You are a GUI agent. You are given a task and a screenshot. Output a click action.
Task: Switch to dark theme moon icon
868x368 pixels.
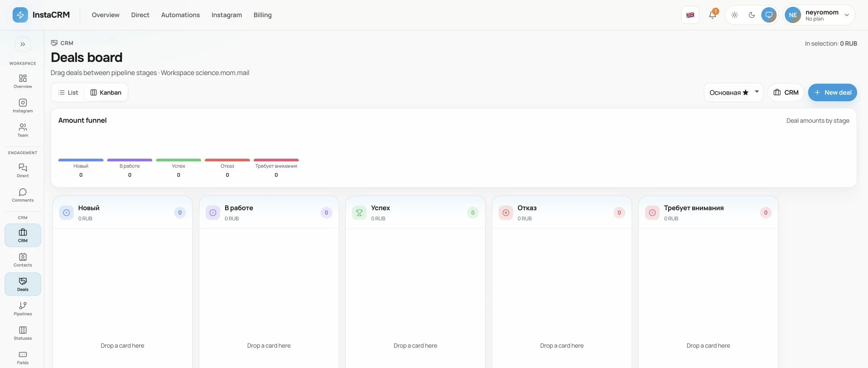(752, 15)
